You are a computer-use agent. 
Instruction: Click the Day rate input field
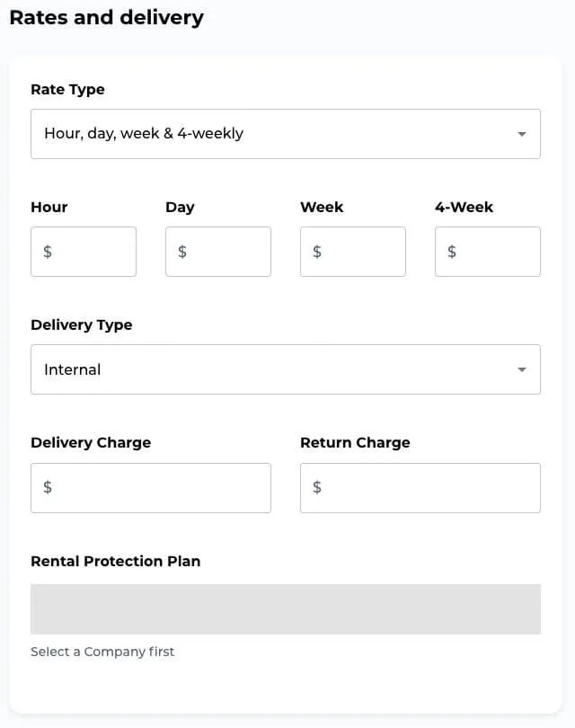click(x=218, y=252)
